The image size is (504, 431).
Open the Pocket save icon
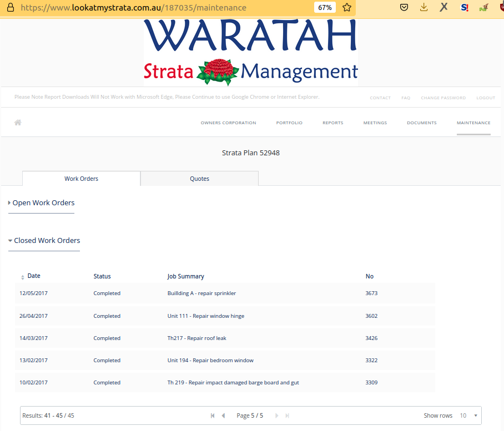coord(404,7)
